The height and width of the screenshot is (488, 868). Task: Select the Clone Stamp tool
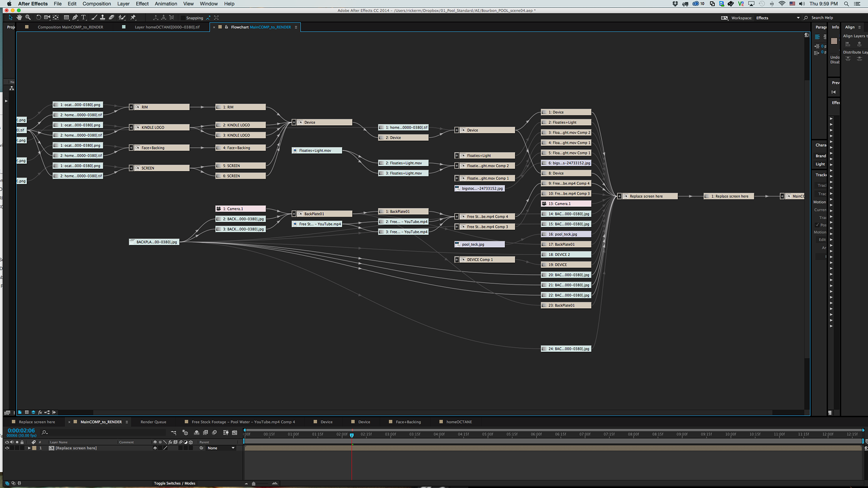[x=103, y=18]
